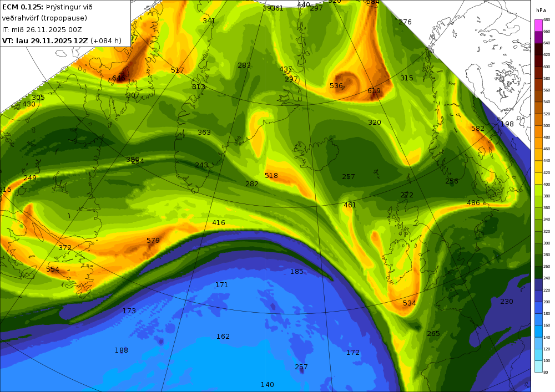
Task: Click the "200" legend tick label
Action: pyautogui.click(x=547, y=302)
